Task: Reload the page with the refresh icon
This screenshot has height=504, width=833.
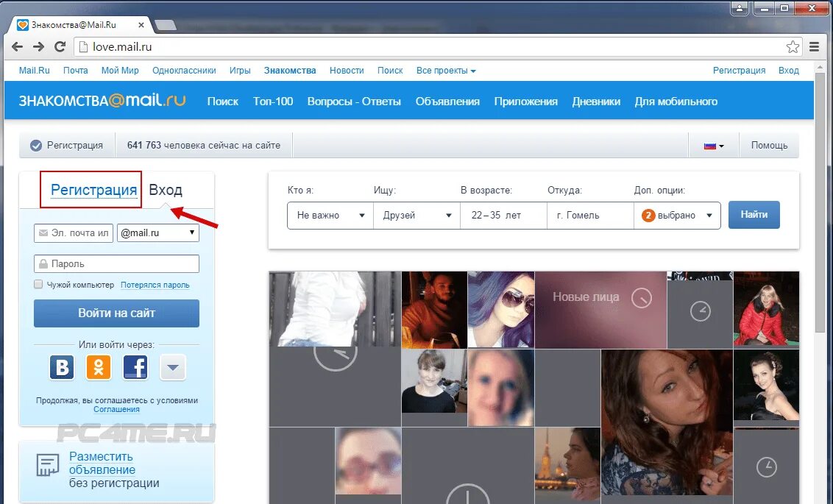Action: click(60, 47)
